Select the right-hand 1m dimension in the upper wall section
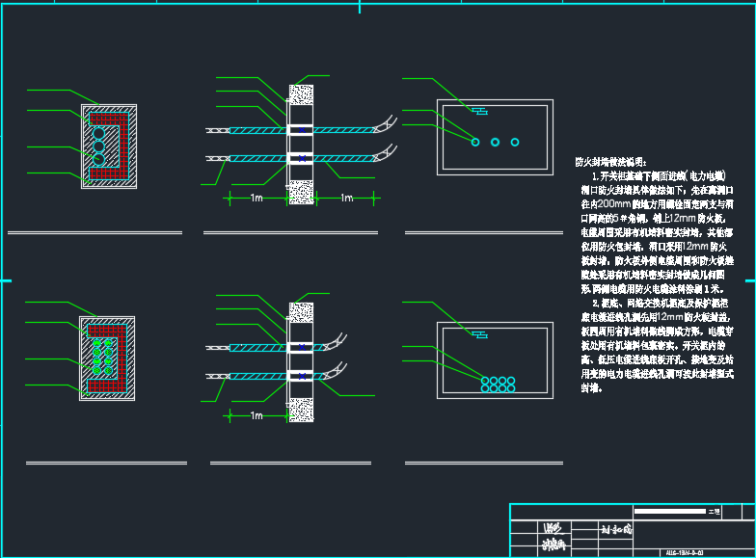This screenshot has height=558, width=756. pos(347,198)
